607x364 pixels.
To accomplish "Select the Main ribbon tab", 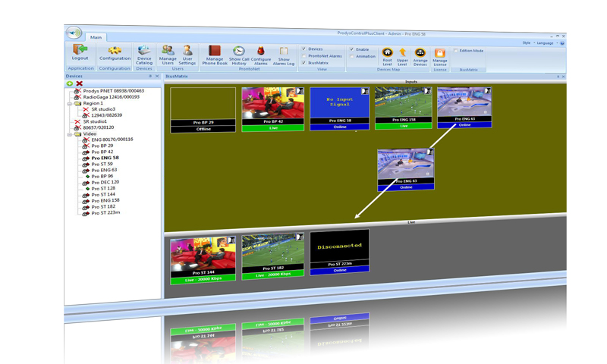I will [x=96, y=37].
